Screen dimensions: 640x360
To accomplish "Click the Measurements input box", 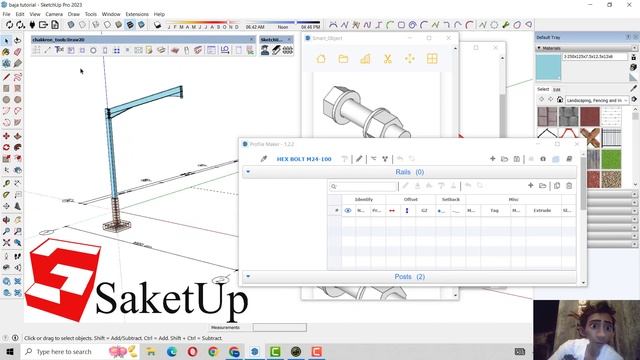I will pyautogui.click(x=280, y=327).
